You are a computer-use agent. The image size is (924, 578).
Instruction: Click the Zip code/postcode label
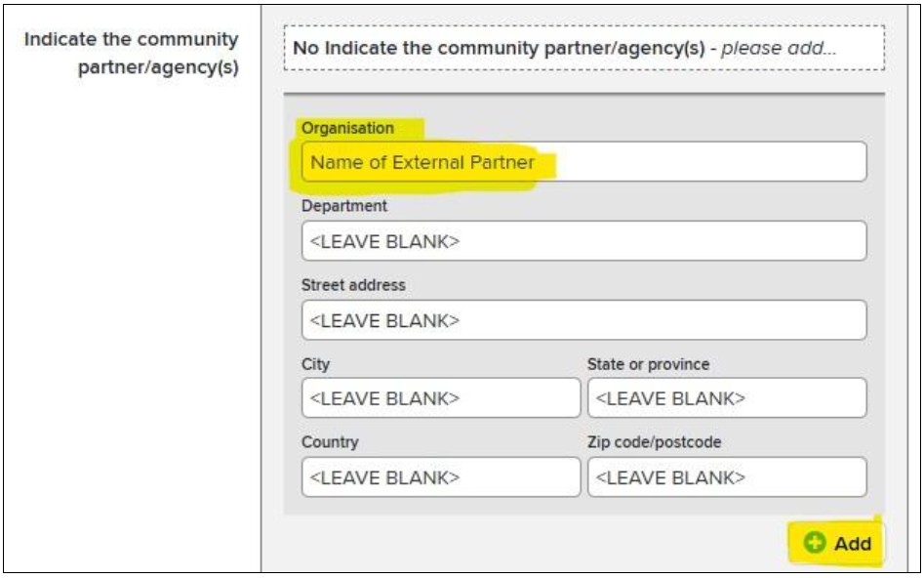click(x=654, y=442)
